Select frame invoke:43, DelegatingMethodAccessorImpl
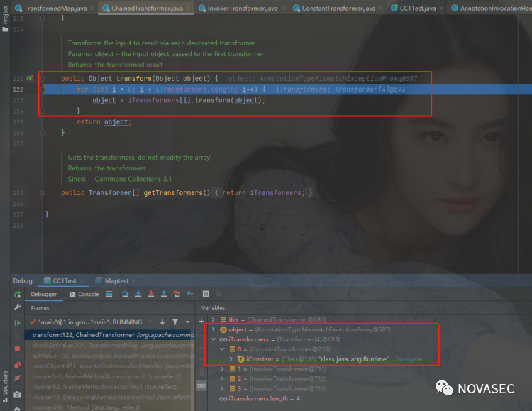The width and height of the screenshot is (532, 411). pos(109,397)
